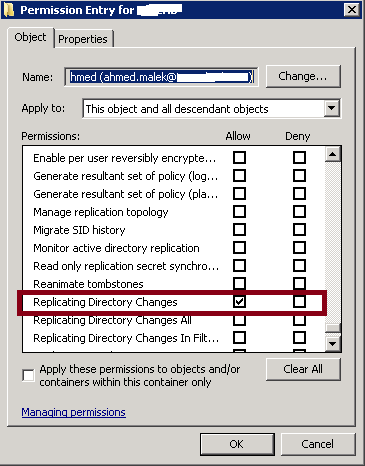This screenshot has width=365, height=466.
Task: Deny Migrate SID history
Action: coord(299,229)
